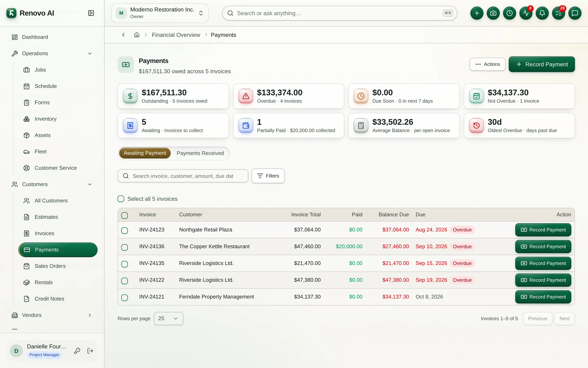Select the INV-24121 row checkbox
The height and width of the screenshot is (368, 588).
125,297
